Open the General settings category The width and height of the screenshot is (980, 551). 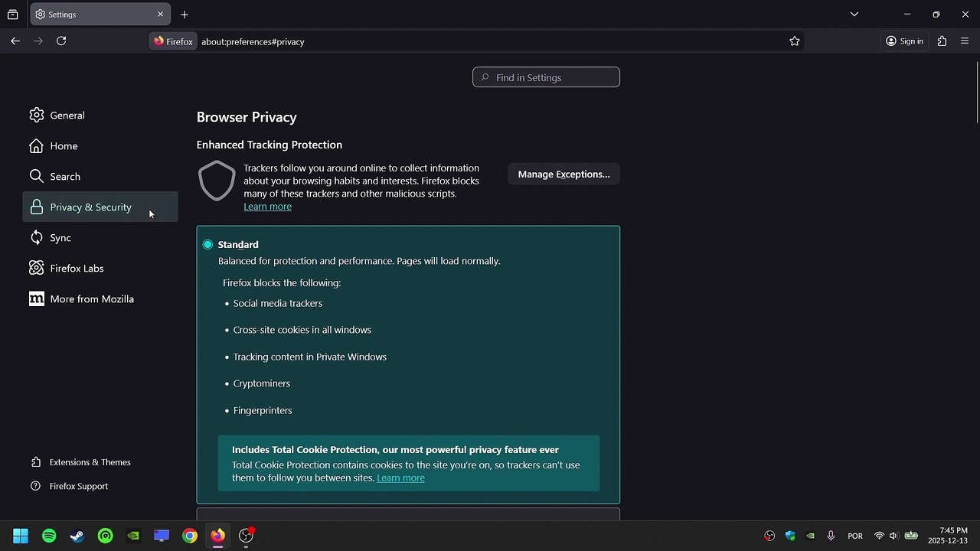point(100,116)
